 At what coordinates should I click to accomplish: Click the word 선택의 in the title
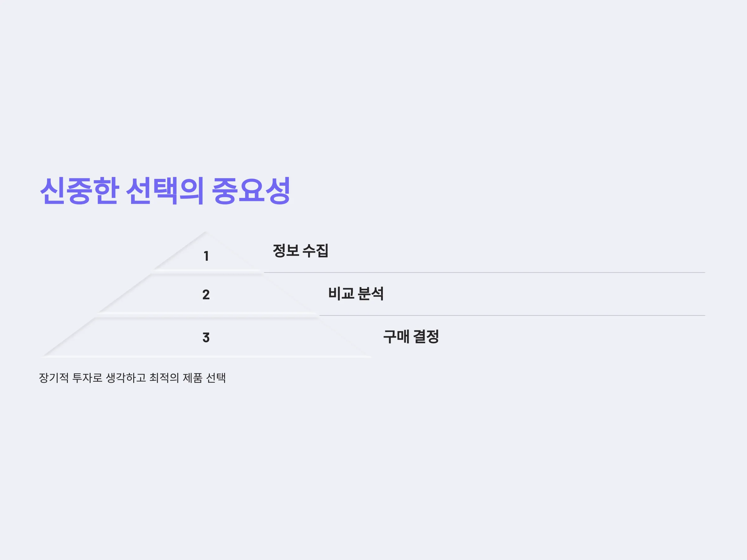pyautogui.click(x=165, y=191)
